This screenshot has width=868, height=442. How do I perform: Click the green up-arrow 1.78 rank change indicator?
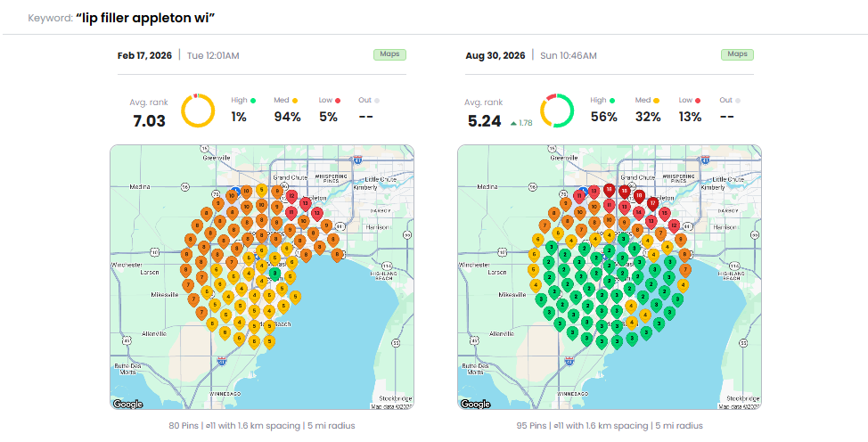521,123
